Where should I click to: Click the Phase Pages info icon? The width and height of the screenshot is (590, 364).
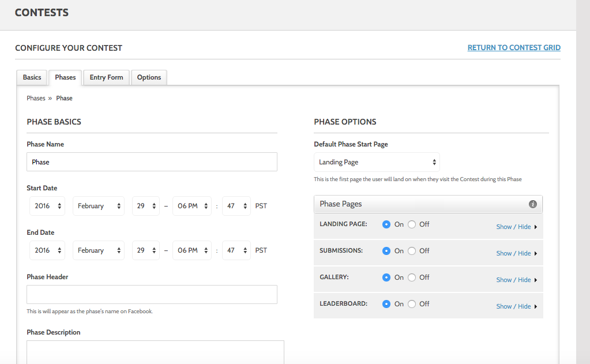click(533, 204)
